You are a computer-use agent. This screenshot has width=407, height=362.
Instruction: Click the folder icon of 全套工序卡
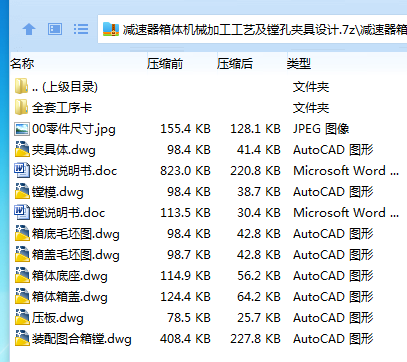[x=21, y=108]
